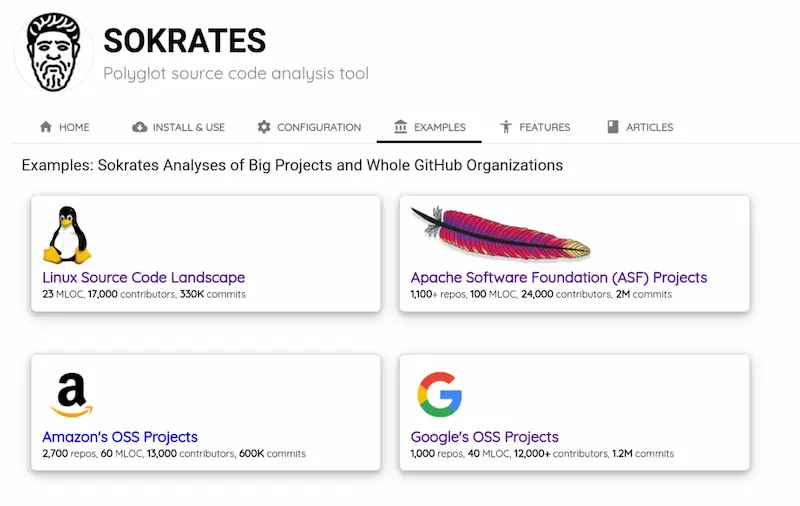Click '1,000 repos, 40 MLOC' stats text
The height and width of the screenshot is (506, 800).
coord(542,453)
